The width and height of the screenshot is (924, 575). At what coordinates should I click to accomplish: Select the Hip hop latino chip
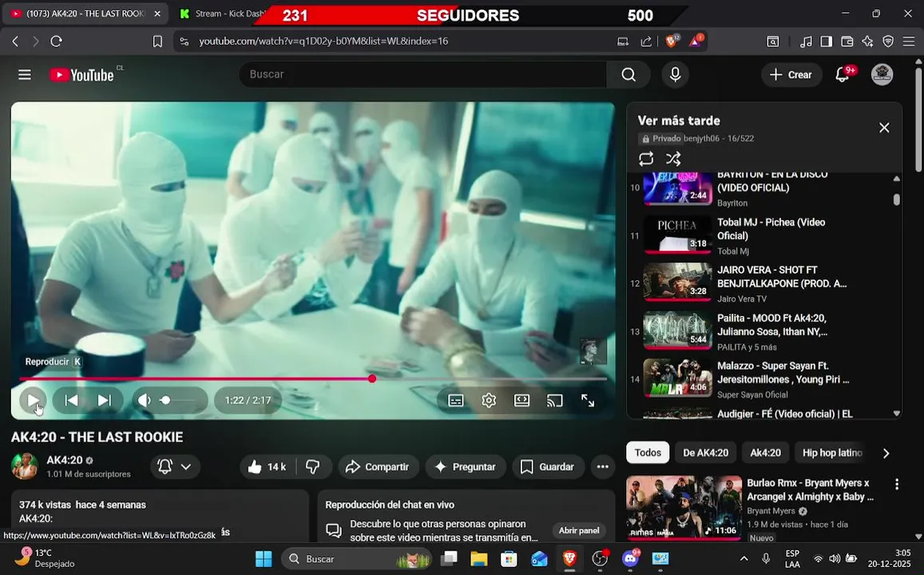pos(832,453)
